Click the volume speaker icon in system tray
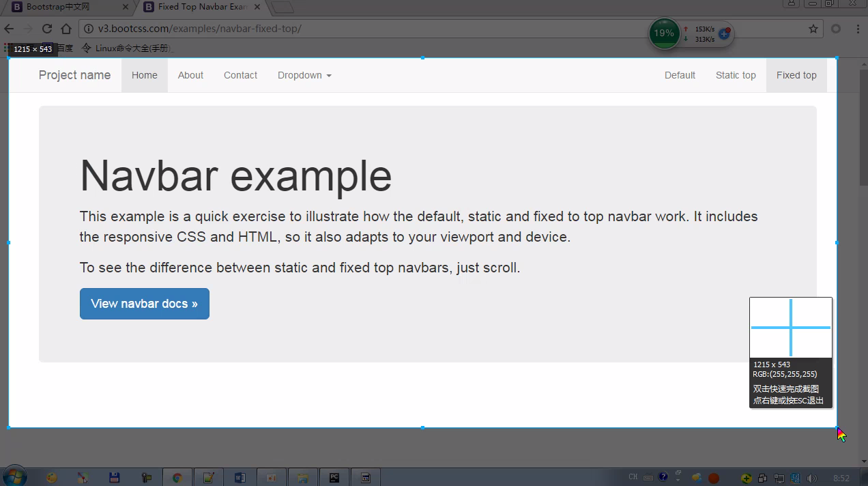Screen dimensions: 868x486 [x=811, y=478]
